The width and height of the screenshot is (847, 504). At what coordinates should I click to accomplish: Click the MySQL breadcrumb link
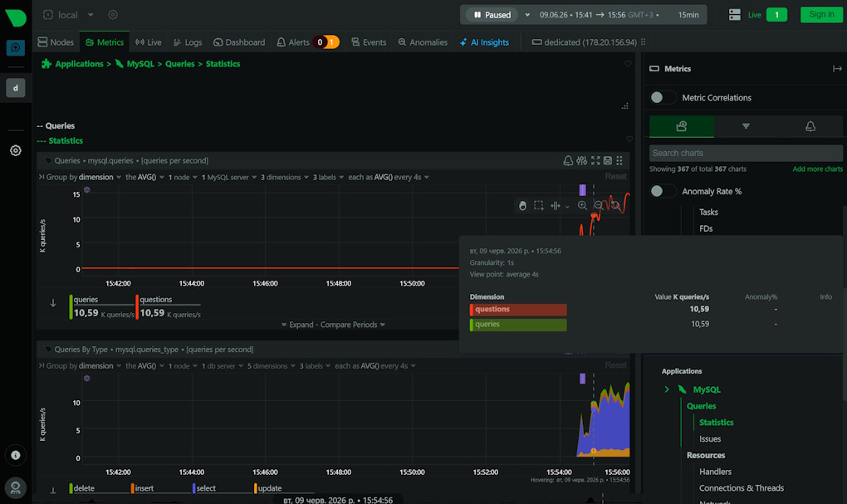pyautogui.click(x=140, y=64)
